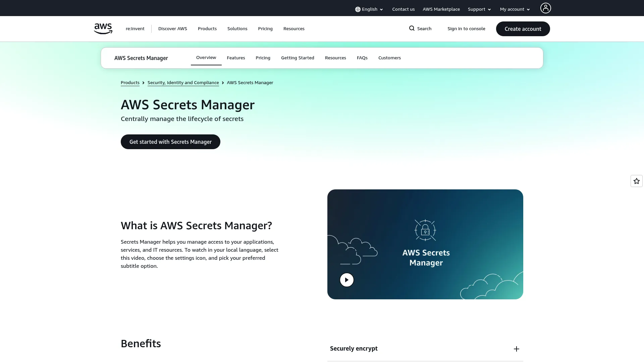Click the Create account button
This screenshot has height=362, width=644.
click(523, 29)
